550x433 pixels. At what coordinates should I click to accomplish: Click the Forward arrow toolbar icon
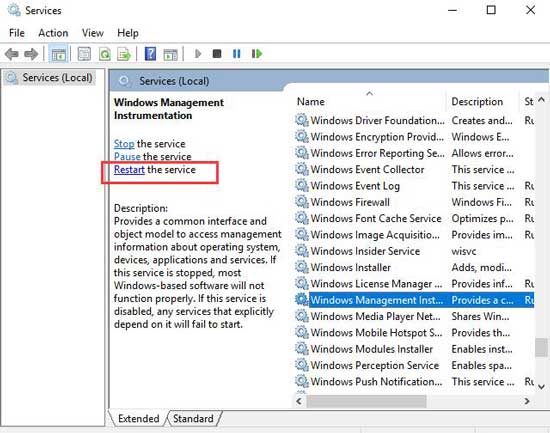click(31, 54)
